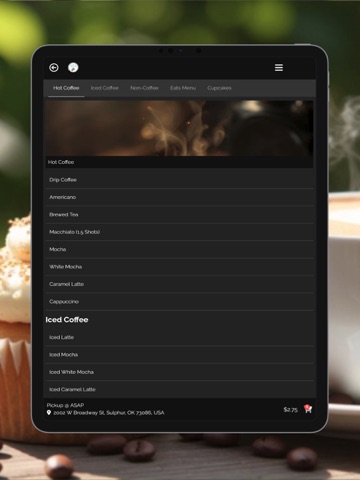Open the shop logo avatar
The image size is (360, 480).
click(73, 67)
